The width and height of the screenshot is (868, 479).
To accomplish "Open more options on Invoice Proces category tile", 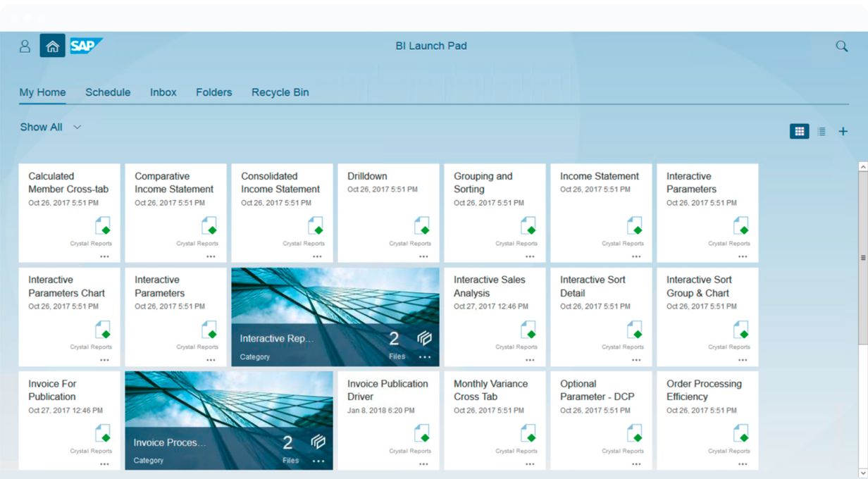I will point(318,461).
